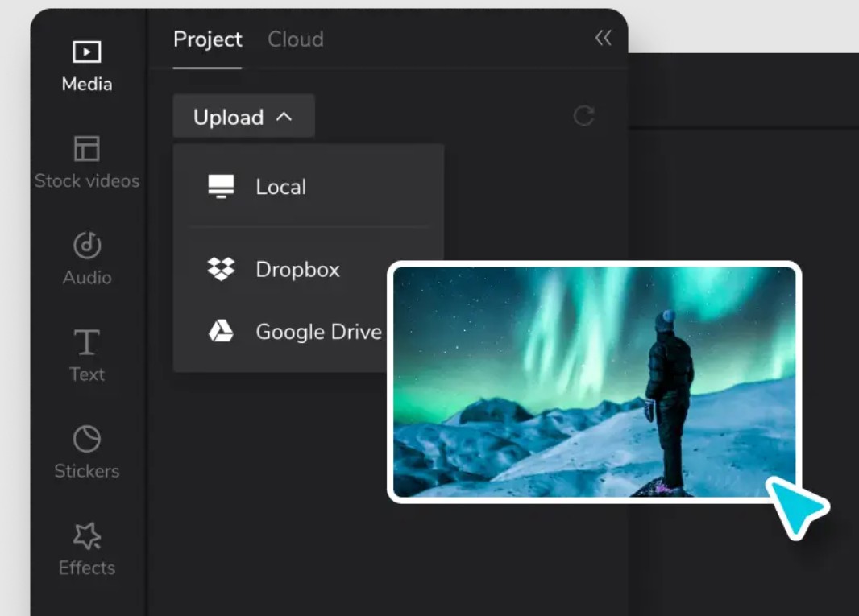The image size is (859, 616).
Task: Choose Local from the upload menu
Action: coord(280,187)
